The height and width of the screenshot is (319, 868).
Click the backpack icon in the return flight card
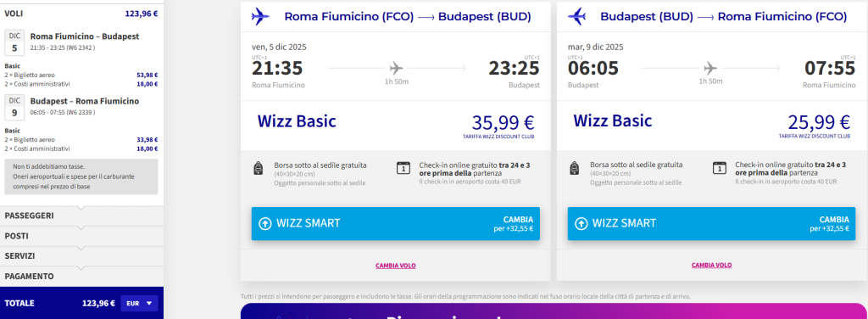click(x=574, y=168)
